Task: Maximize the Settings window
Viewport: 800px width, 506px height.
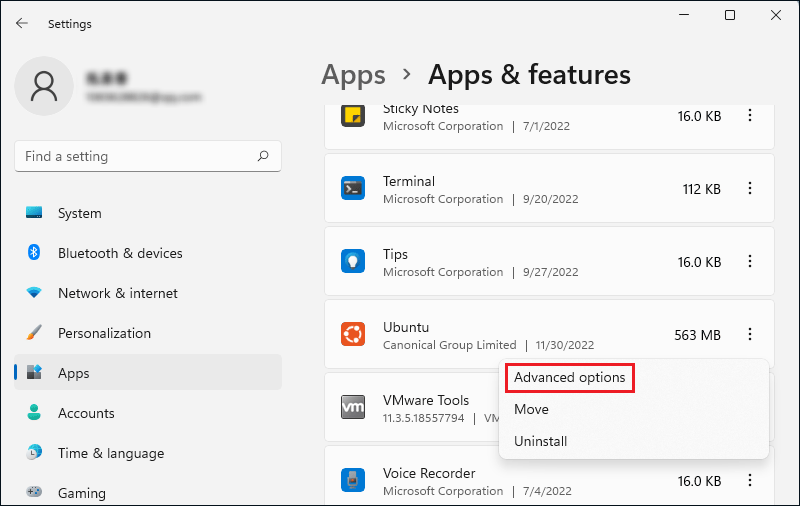Action: point(730,15)
